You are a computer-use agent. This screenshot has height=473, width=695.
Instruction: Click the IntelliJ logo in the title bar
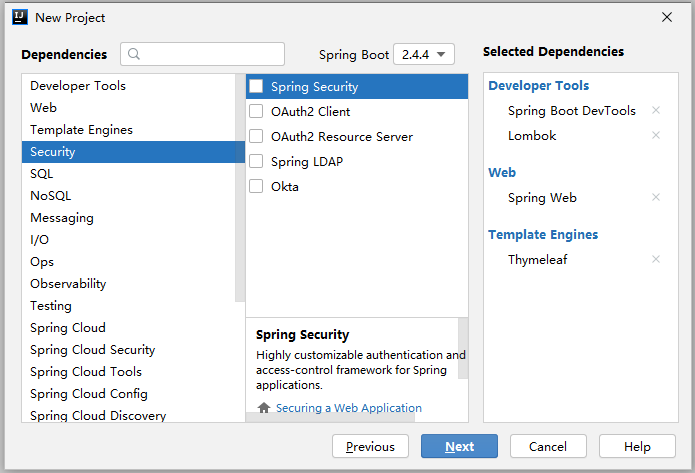click(x=20, y=17)
